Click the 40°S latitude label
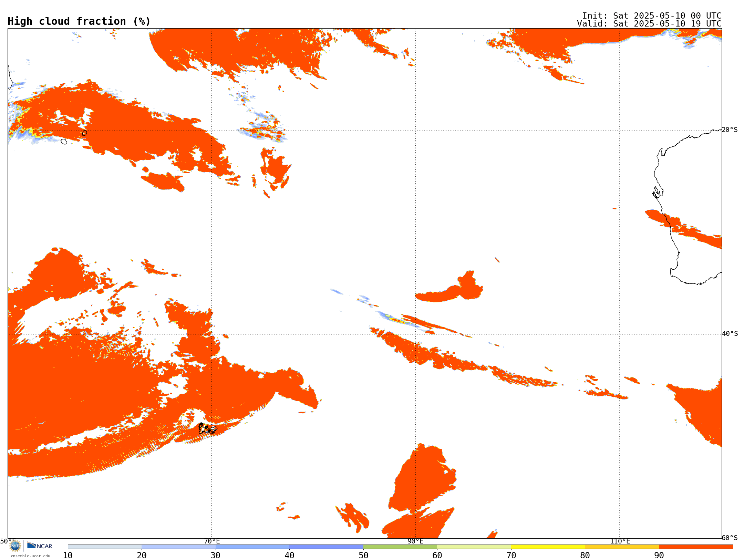This screenshot has height=560, width=744. coord(730,334)
